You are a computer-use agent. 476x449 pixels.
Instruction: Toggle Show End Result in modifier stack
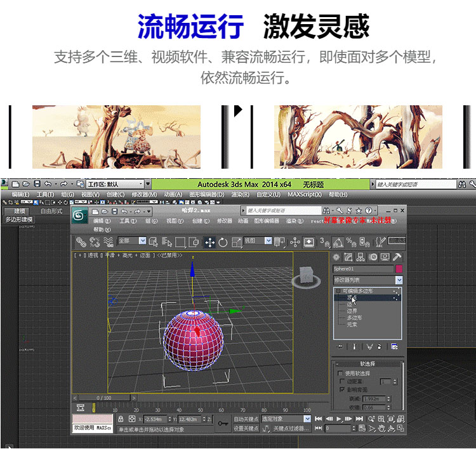coord(354,346)
